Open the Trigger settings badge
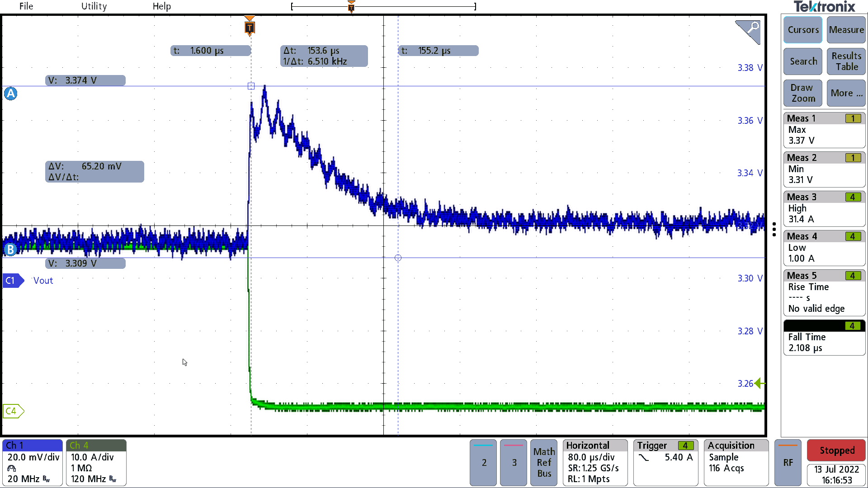The height and width of the screenshot is (488, 868). 666,462
